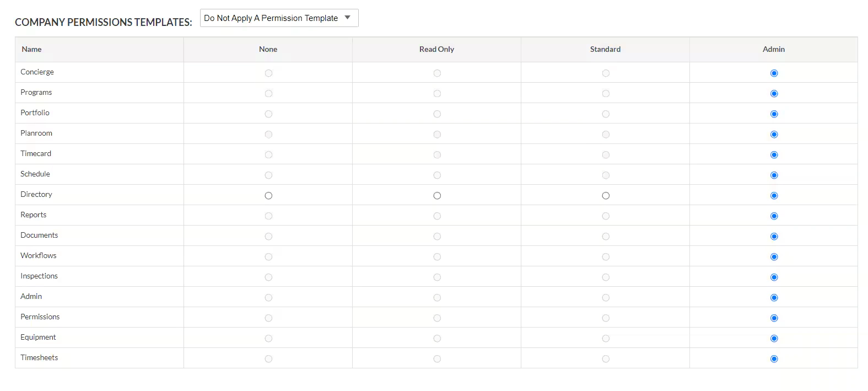Set Timecard permission to None

268,154
